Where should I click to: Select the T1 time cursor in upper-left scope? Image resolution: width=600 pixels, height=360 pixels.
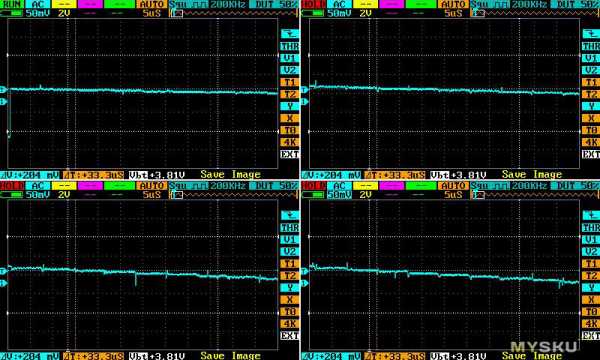[290, 82]
